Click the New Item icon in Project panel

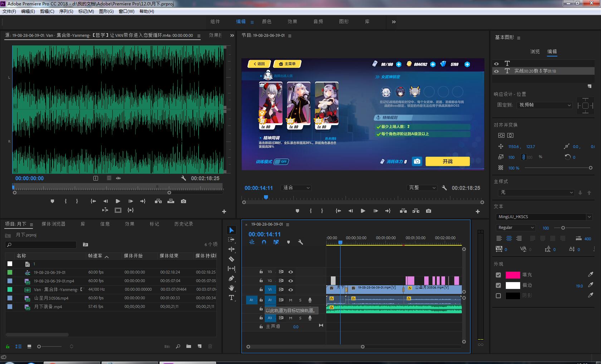[200, 346]
